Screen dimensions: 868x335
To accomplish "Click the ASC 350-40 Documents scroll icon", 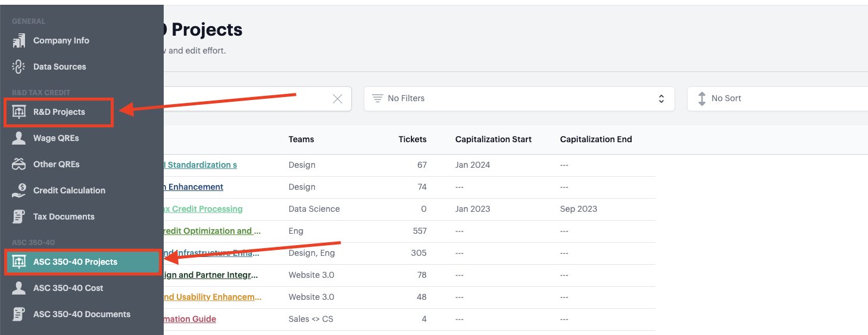I will tap(19, 314).
